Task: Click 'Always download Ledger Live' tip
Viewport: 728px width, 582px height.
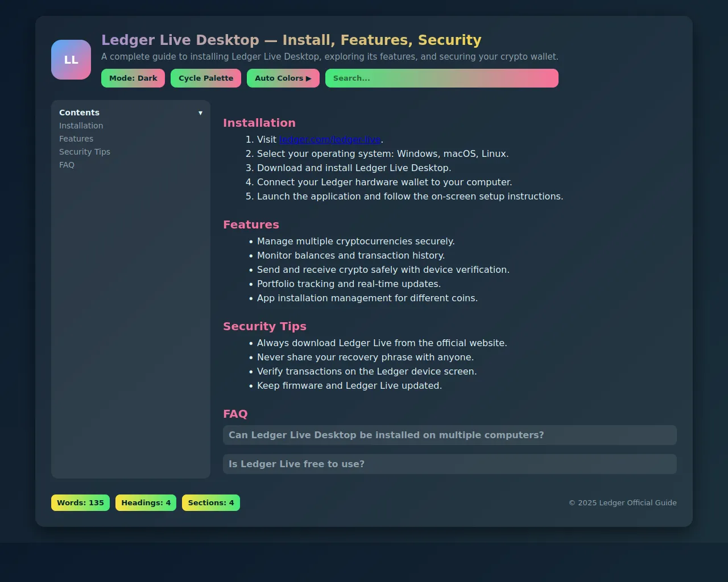Action: (x=382, y=343)
